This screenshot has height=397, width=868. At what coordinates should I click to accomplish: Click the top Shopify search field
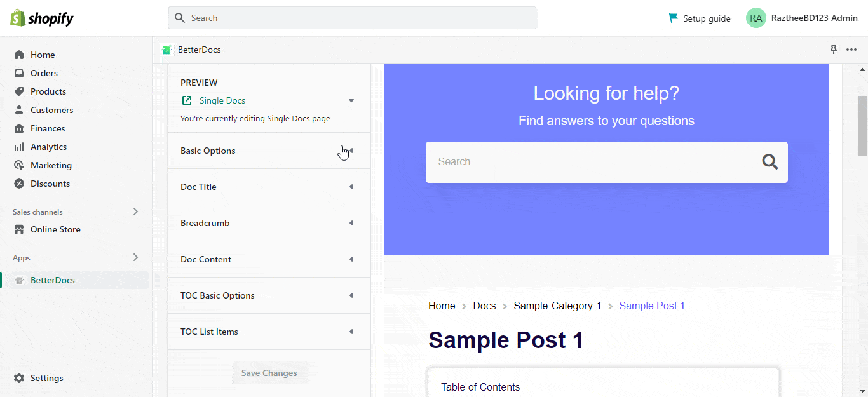(353, 18)
